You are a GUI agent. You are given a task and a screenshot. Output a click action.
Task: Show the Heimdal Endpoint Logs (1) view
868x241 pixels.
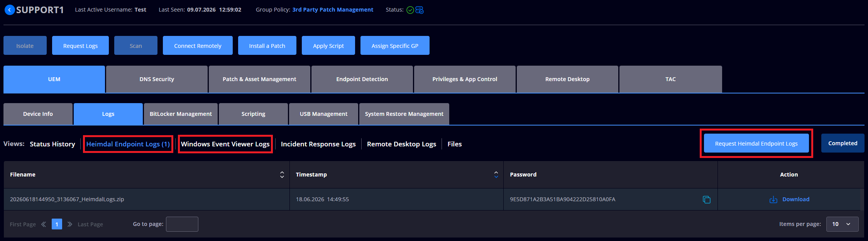click(128, 144)
